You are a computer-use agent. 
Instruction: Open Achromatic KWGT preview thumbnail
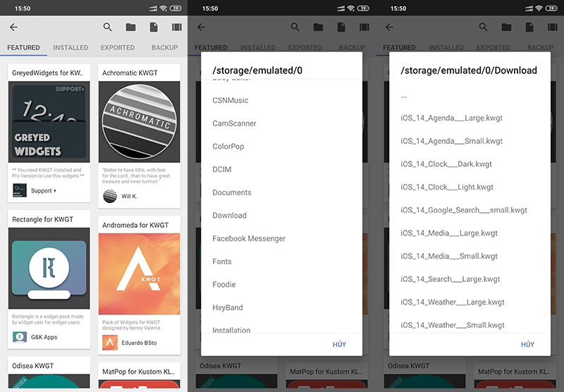[139, 121]
